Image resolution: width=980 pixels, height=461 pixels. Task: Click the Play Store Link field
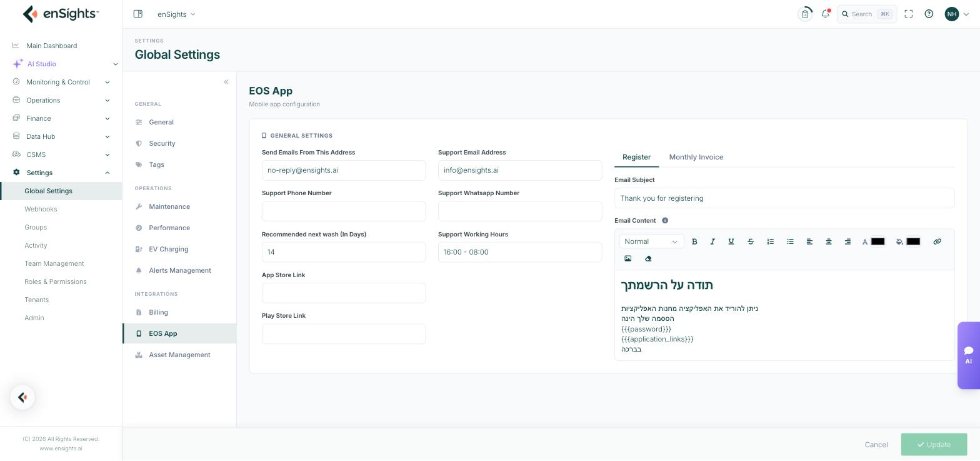[x=344, y=334]
